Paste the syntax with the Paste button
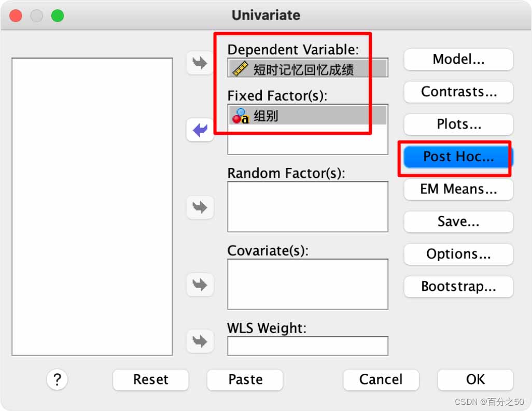The width and height of the screenshot is (532, 411). point(245,379)
